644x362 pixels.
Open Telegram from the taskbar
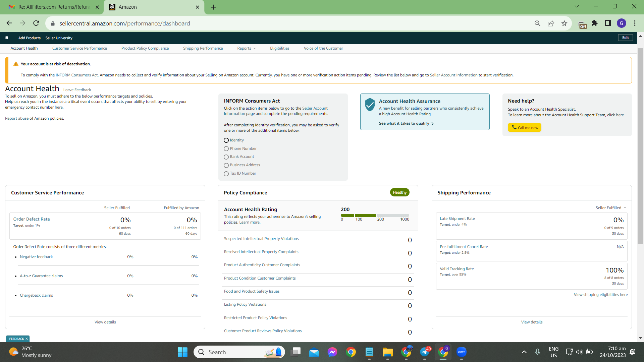tap(425, 352)
